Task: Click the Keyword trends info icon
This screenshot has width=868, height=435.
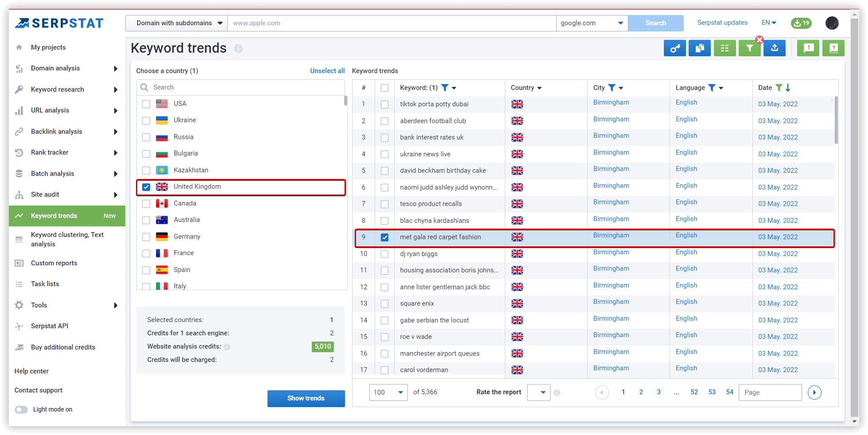Action: click(238, 49)
